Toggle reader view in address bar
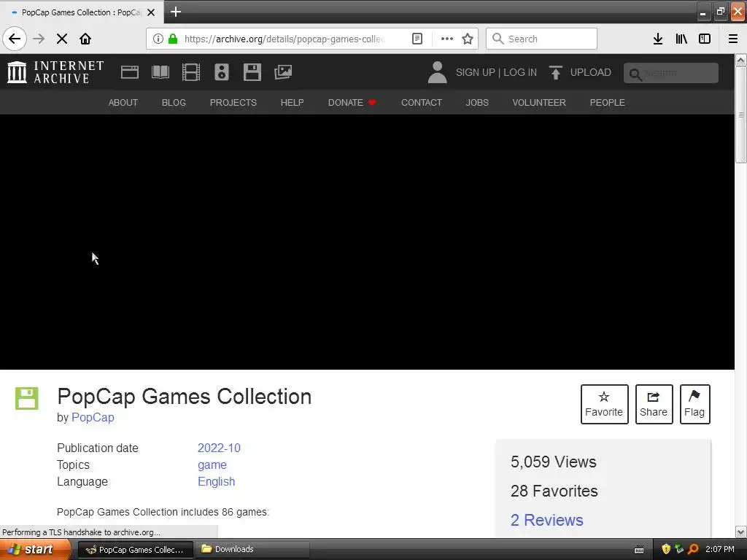The height and width of the screenshot is (560, 747). pyautogui.click(x=417, y=39)
